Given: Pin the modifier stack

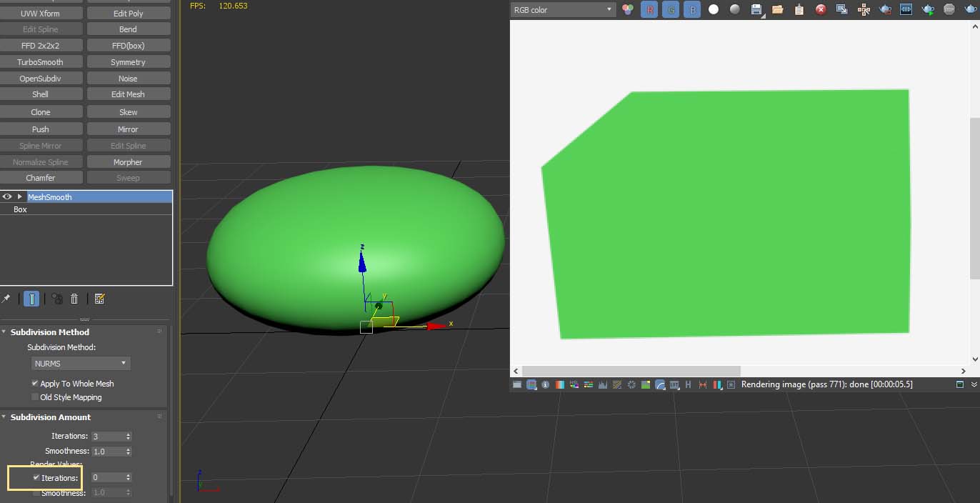Looking at the screenshot, I should [x=6, y=299].
